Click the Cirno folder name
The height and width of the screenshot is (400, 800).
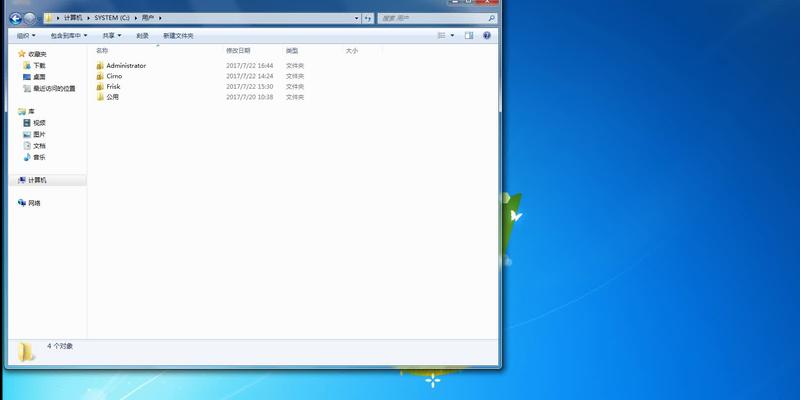coord(114,76)
